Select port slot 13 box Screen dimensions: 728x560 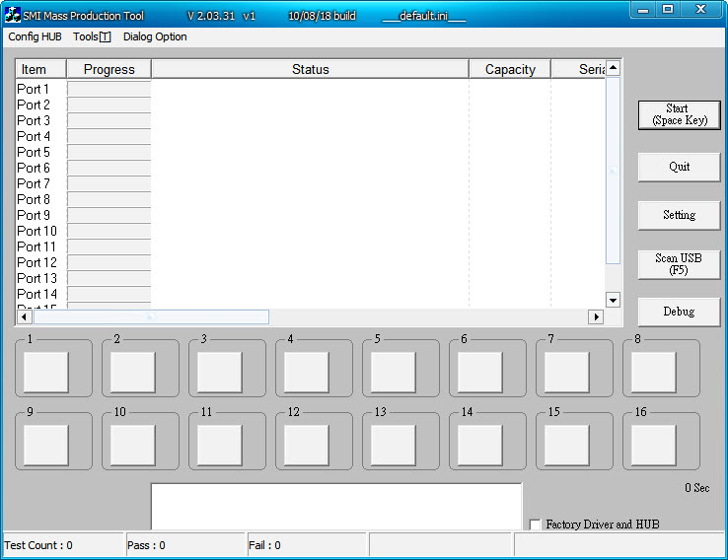click(394, 446)
